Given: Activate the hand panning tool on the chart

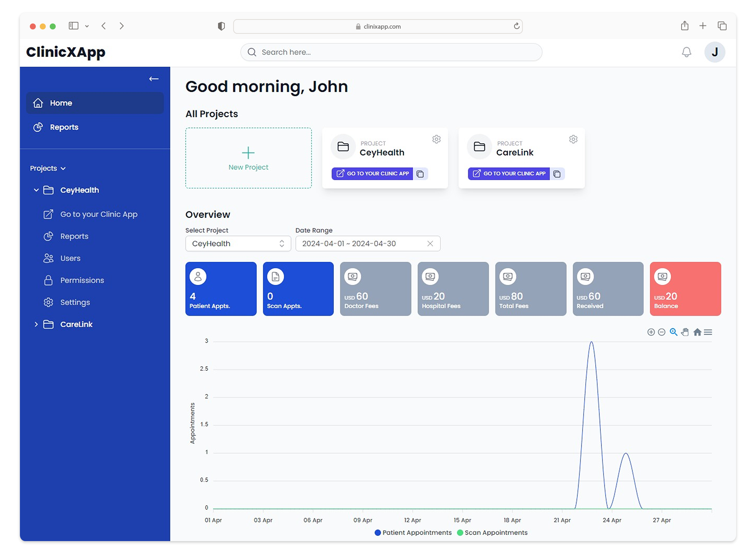Looking at the screenshot, I should pyautogui.click(x=685, y=332).
